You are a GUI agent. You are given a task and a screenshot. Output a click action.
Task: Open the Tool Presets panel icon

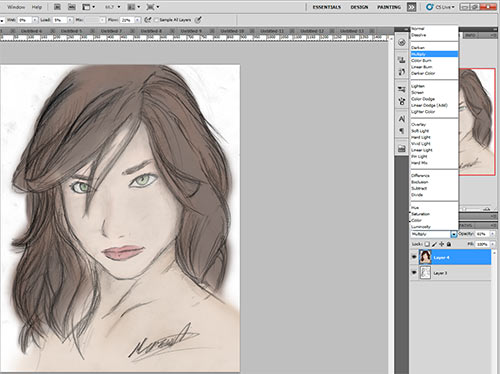[x=402, y=89]
